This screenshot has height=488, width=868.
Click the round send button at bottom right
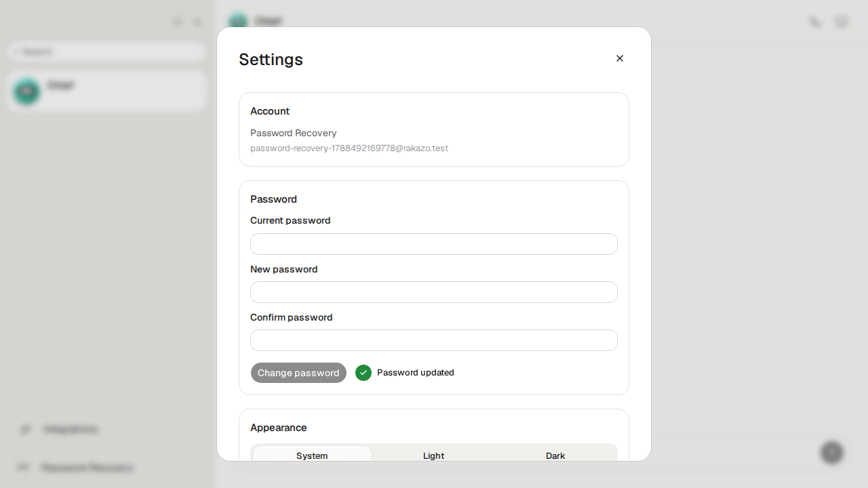click(x=832, y=452)
